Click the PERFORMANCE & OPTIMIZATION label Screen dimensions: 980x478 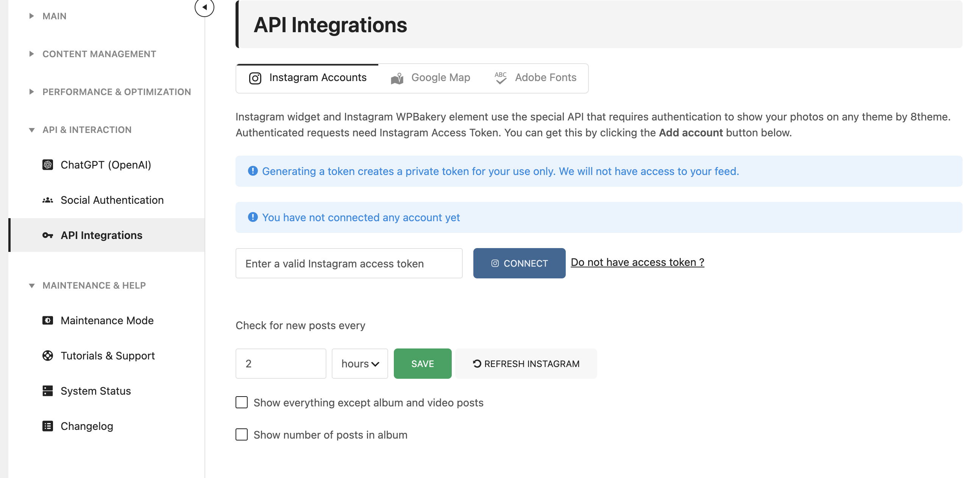pos(117,92)
